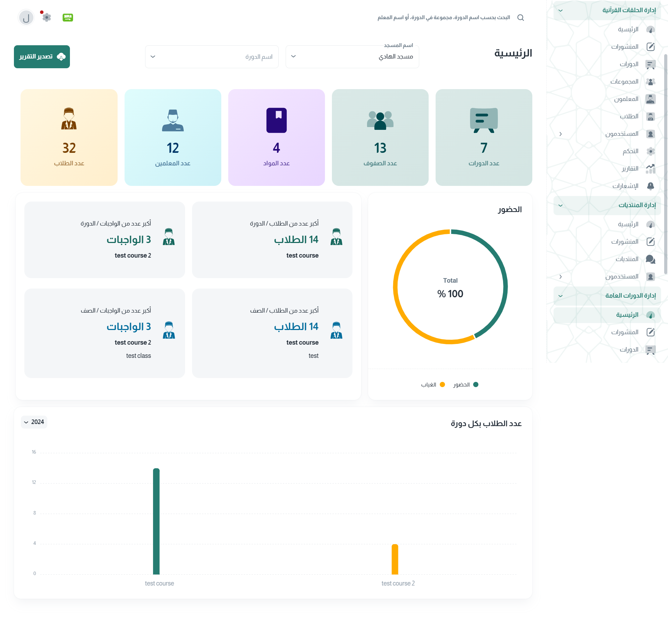668x644 pixels.
Task: Open the اسم الدورة course dropdown
Action: 212,57
